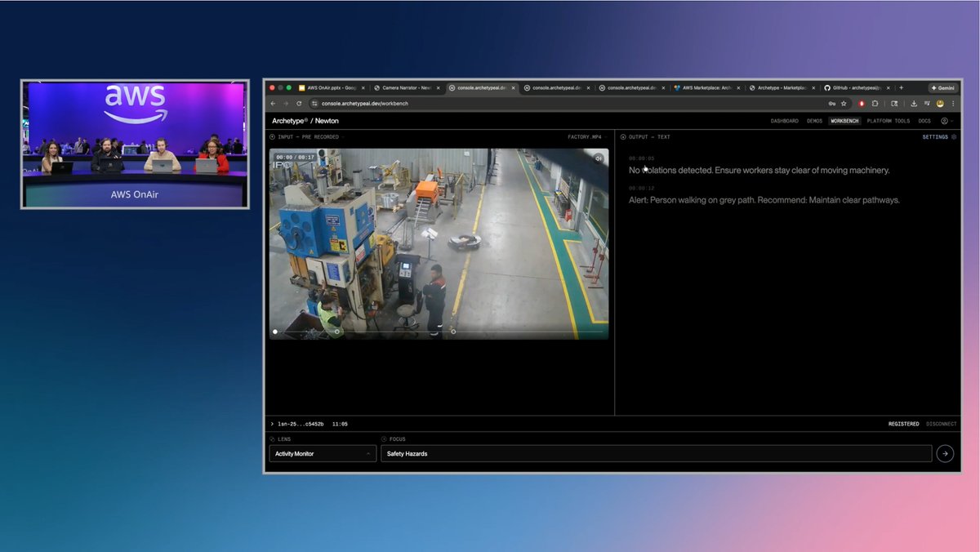Viewport: 980px width, 552px height.
Task: Go back using browser back arrow
Action: 274,104
